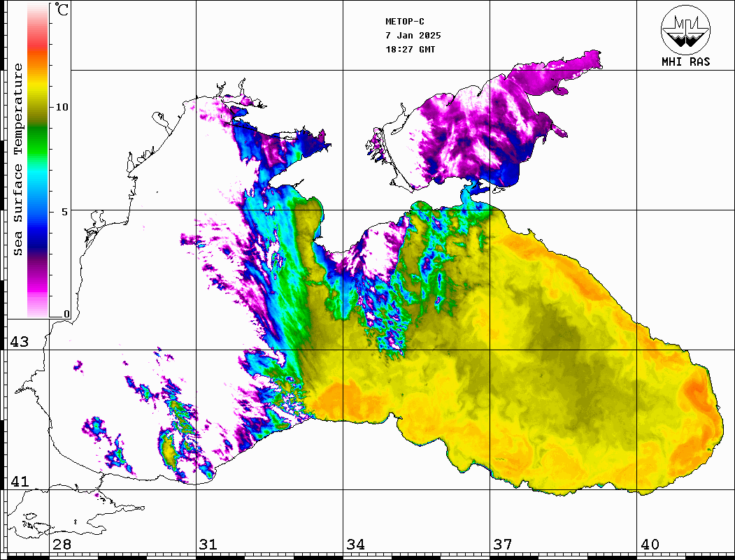The image size is (735, 560).
Task: Click latitude label '41'
Action: coord(19,481)
